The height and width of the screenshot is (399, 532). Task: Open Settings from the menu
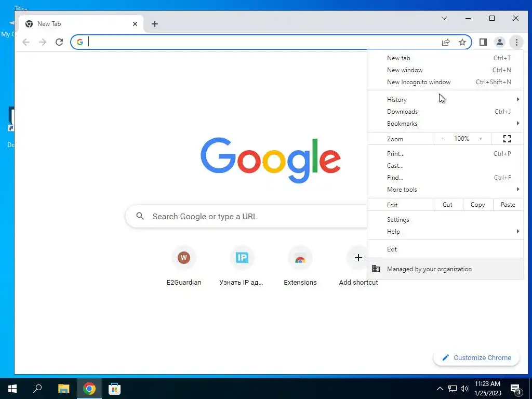445,220
